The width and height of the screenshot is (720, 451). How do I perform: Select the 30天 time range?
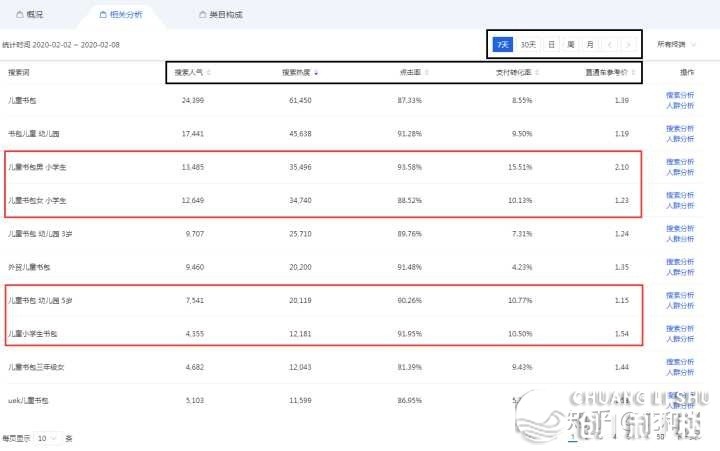pyautogui.click(x=528, y=45)
